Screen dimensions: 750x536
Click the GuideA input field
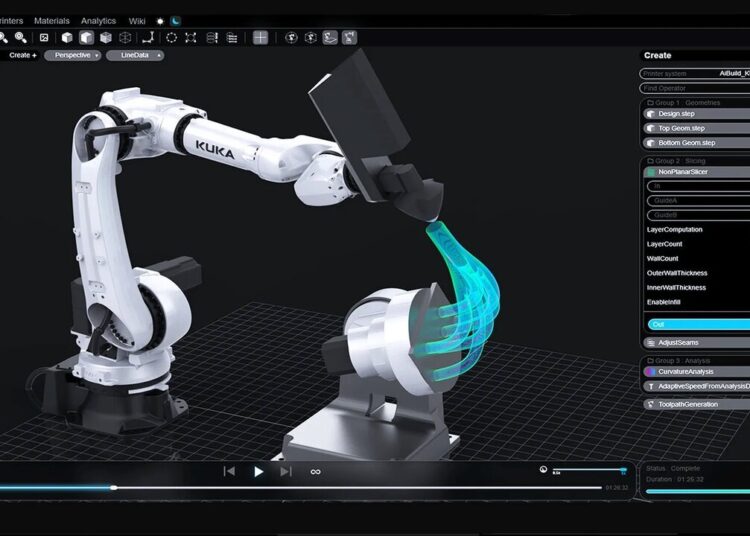698,201
